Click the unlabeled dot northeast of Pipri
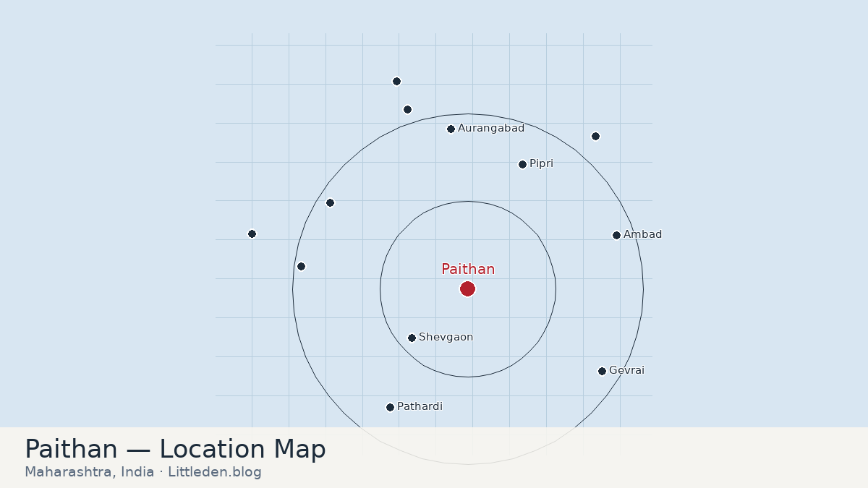 point(595,137)
